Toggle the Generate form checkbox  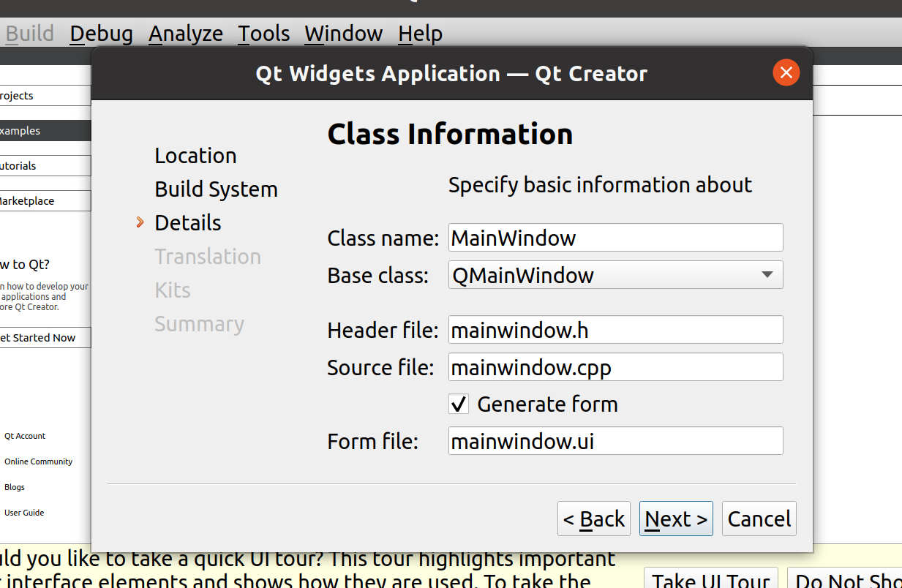[x=459, y=404]
